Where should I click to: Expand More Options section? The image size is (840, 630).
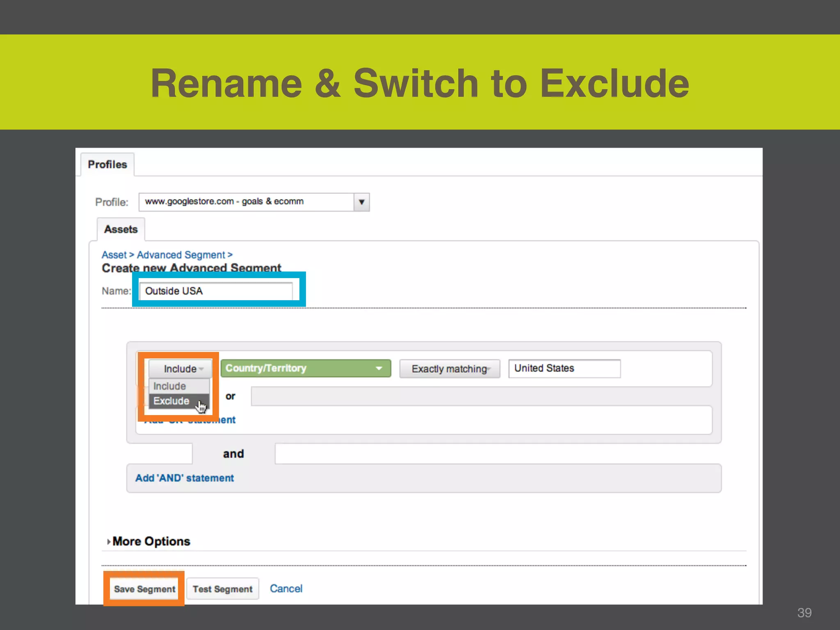pos(148,541)
